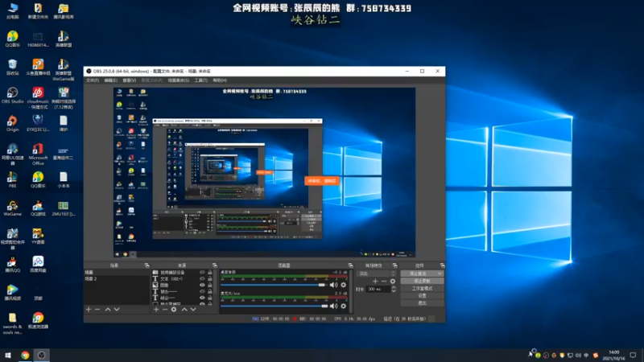This screenshot has width=644, height=362.
Task: Toggle lock on 视频捕获设备 source
Action: [x=210, y=272]
